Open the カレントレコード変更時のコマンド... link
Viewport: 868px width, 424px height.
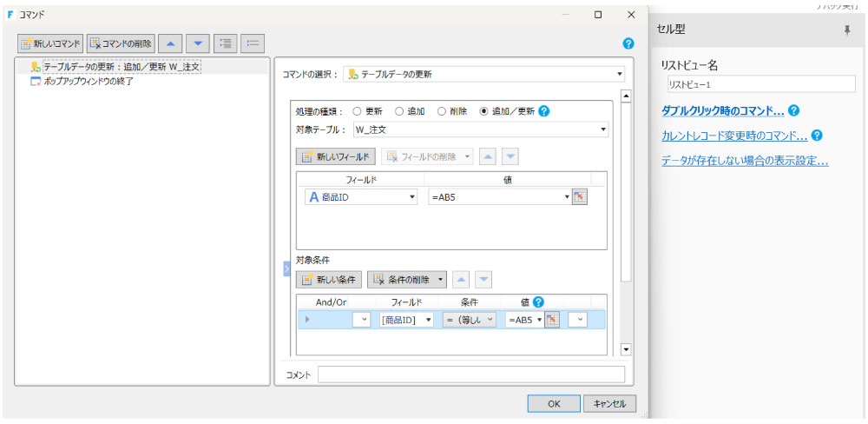tap(734, 136)
